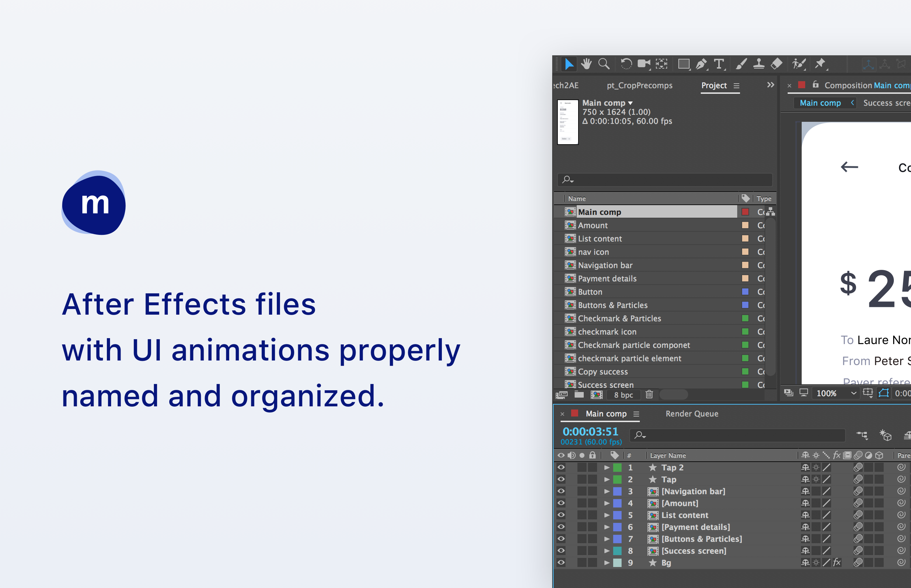911x588 pixels.
Task: Select the Rotation tool
Action: coord(626,64)
